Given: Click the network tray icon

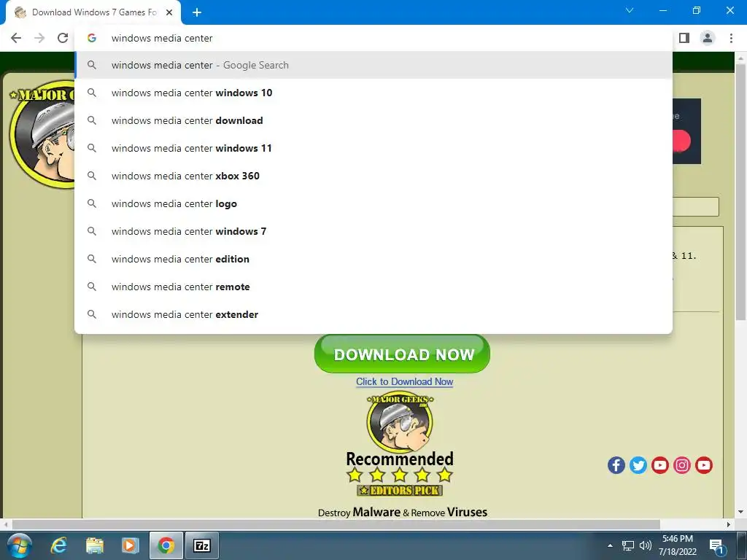Looking at the screenshot, I should pos(628,545).
